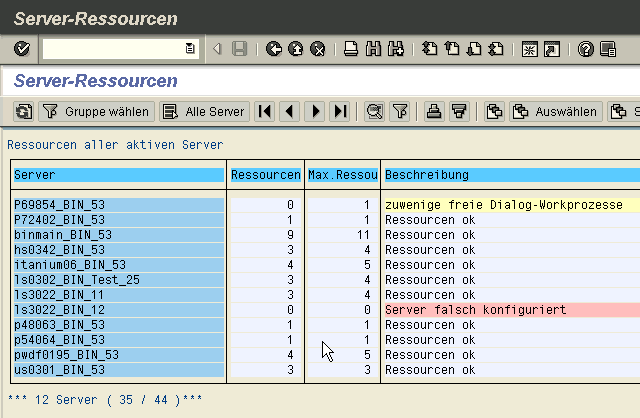Click the Sort ascending icon
640x418 pixels.
click(x=434, y=111)
